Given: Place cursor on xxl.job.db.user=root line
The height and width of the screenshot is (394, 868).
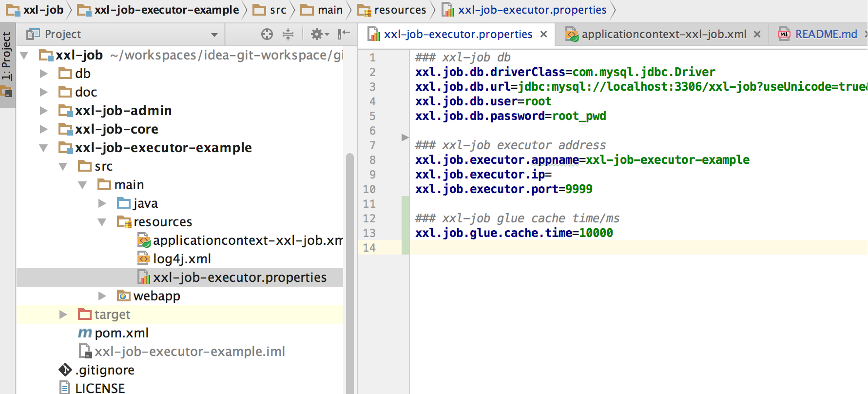Looking at the screenshot, I should [x=483, y=101].
